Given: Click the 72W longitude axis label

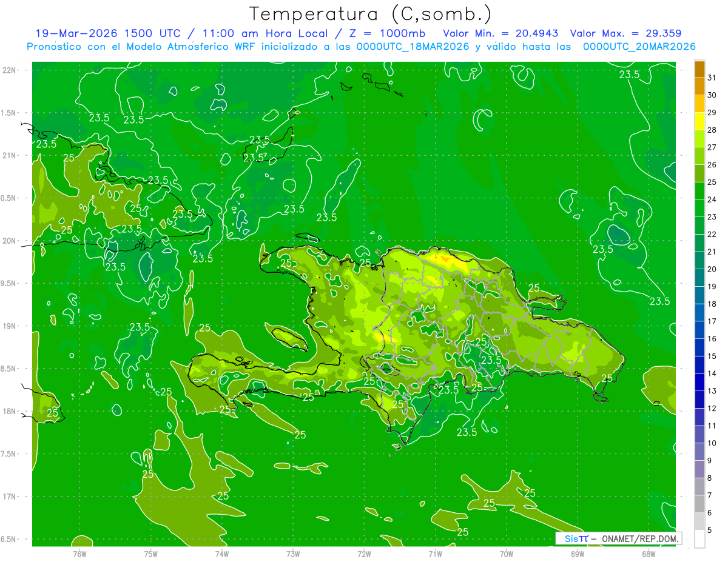Looking at the screenshot, I should [364, 554].
